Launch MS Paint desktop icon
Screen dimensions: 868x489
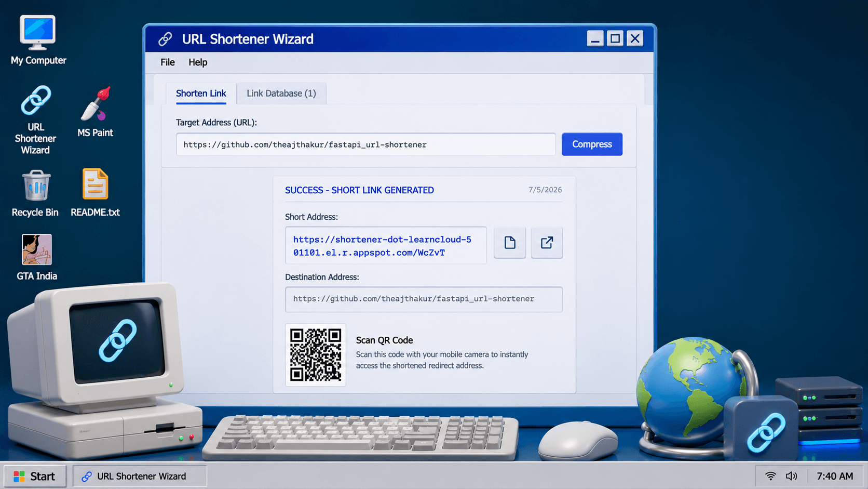click(95, 112)
